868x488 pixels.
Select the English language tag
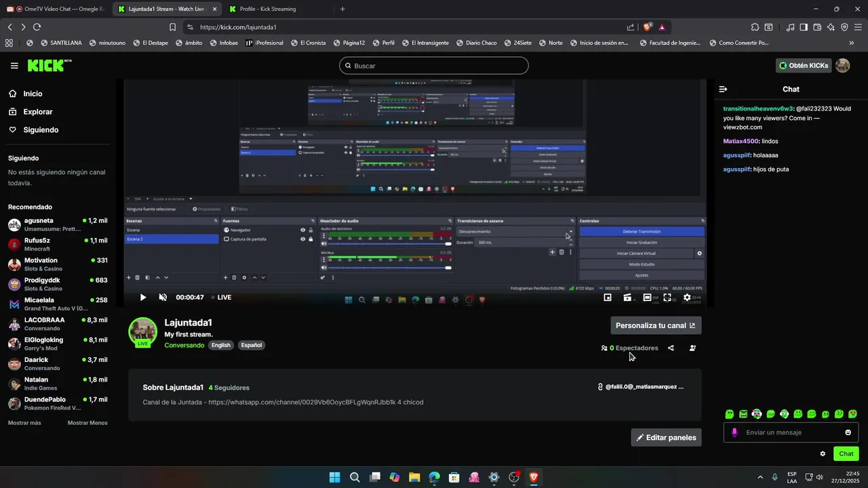[x=221, y=345]
